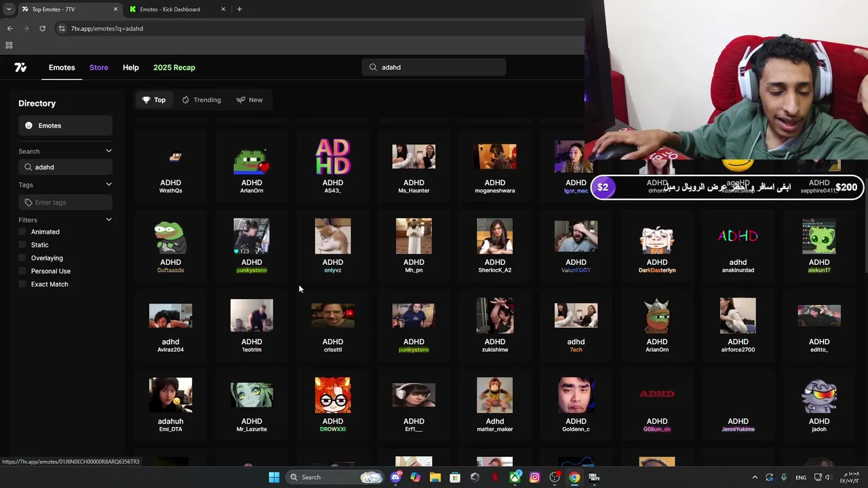Viewport: 868px width, 488px height.
Task: Open the adhd emote by 7ach
Action: [576, 325]
